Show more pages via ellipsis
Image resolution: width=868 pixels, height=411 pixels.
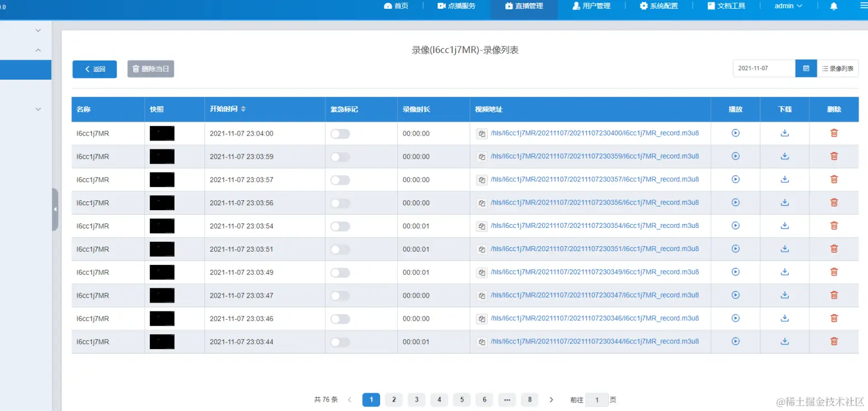click(507, 399)
